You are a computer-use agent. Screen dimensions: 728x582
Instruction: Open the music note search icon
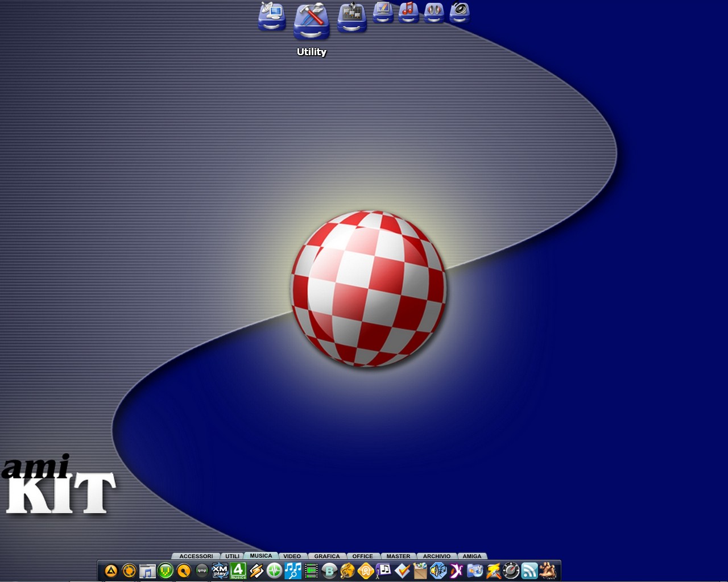coord(293,570)
